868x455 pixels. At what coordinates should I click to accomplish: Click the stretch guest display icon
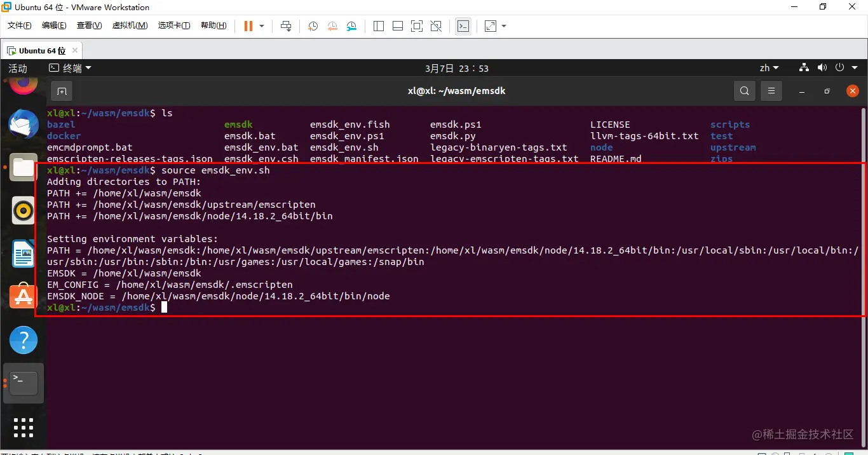click(491, 26)
